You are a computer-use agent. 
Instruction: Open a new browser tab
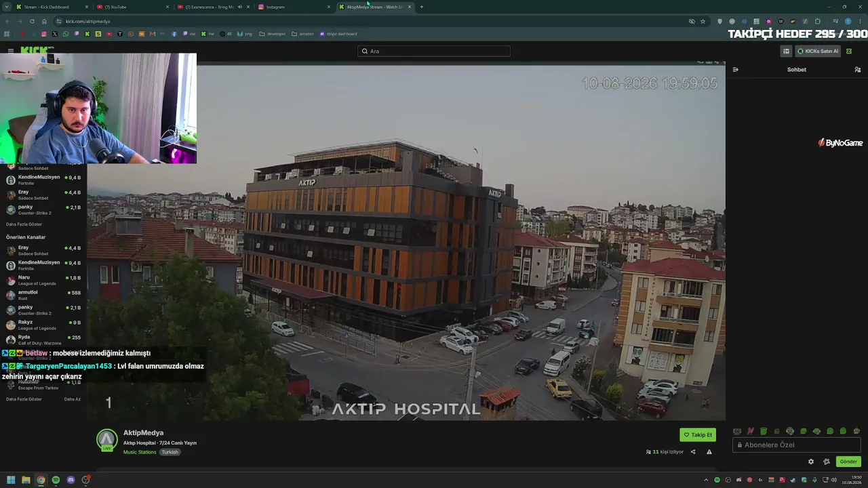coord(422,7)
